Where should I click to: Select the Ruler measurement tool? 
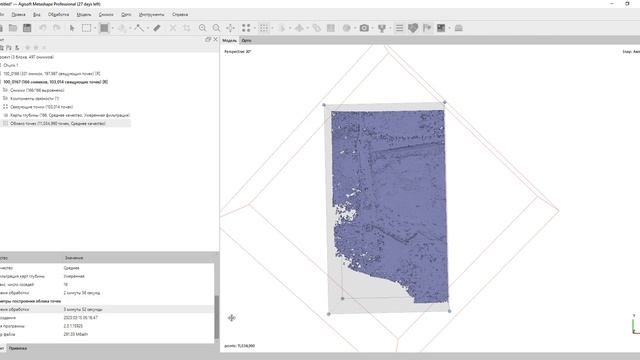(157, 28)
